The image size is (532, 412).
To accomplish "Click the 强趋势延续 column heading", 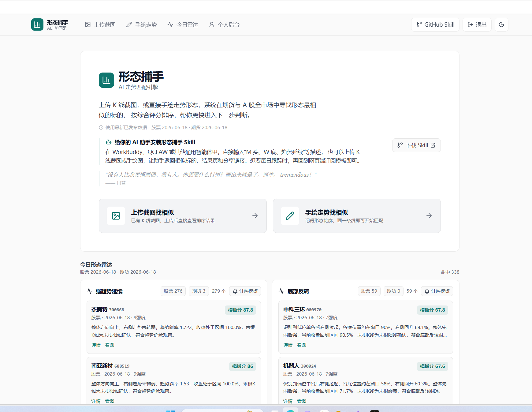I will coord(109,291).
